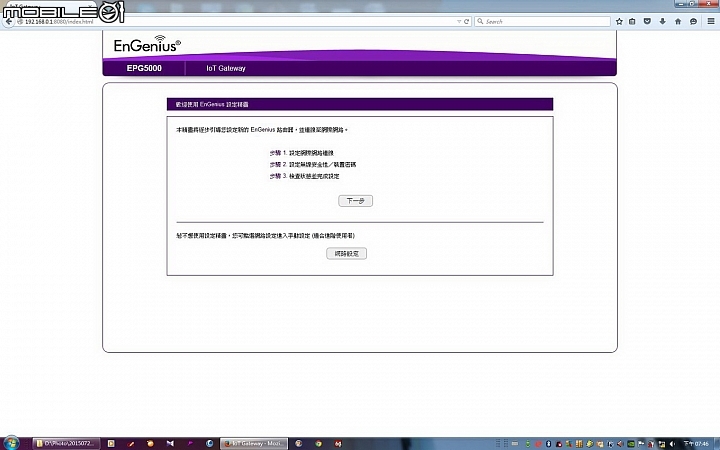Open the Windows Start orb
The image size is (720, 450).
point(10,443)
